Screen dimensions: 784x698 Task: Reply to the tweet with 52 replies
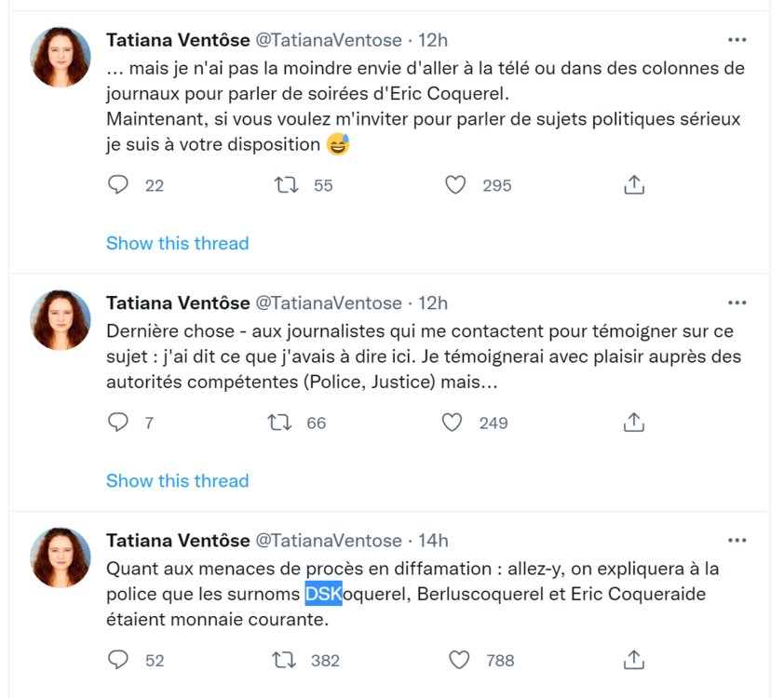point(118,660)
